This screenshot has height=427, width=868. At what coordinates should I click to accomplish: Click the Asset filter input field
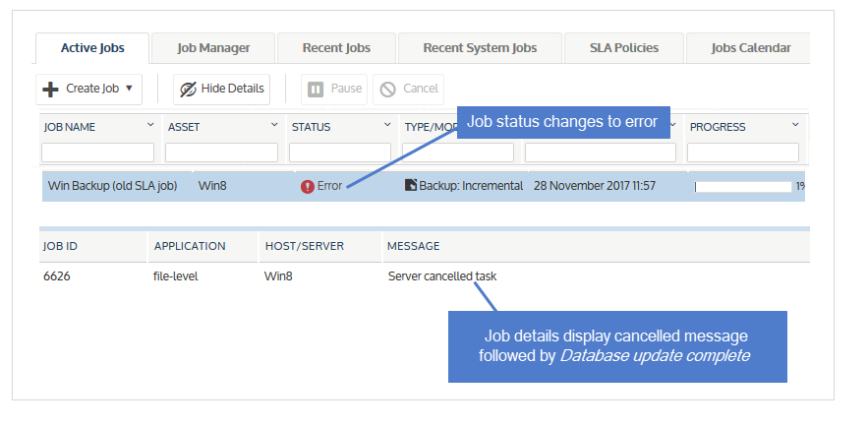(221, 152)
